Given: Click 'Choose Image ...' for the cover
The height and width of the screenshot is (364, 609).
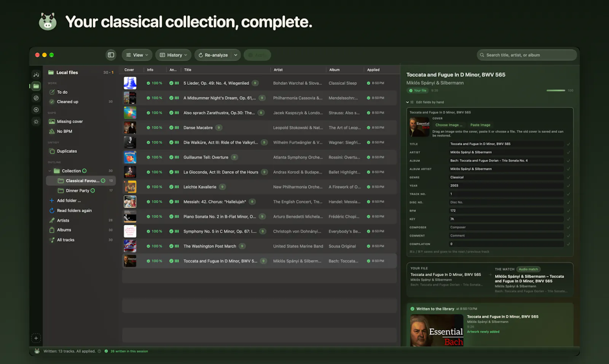Looking at the screenshot, I should (449, 125).
